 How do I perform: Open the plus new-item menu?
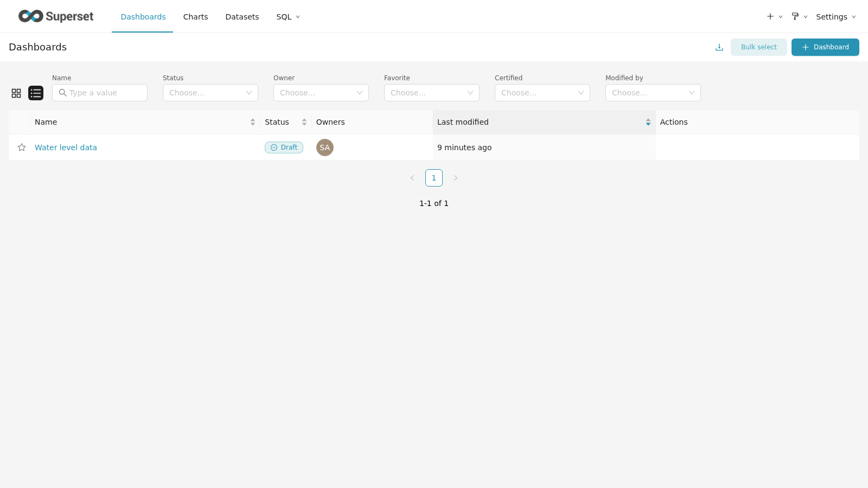pos(774,17)
